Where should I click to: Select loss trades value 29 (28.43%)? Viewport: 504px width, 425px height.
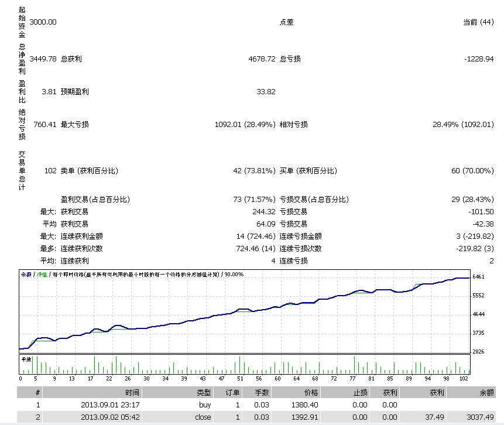click(472, 199)
